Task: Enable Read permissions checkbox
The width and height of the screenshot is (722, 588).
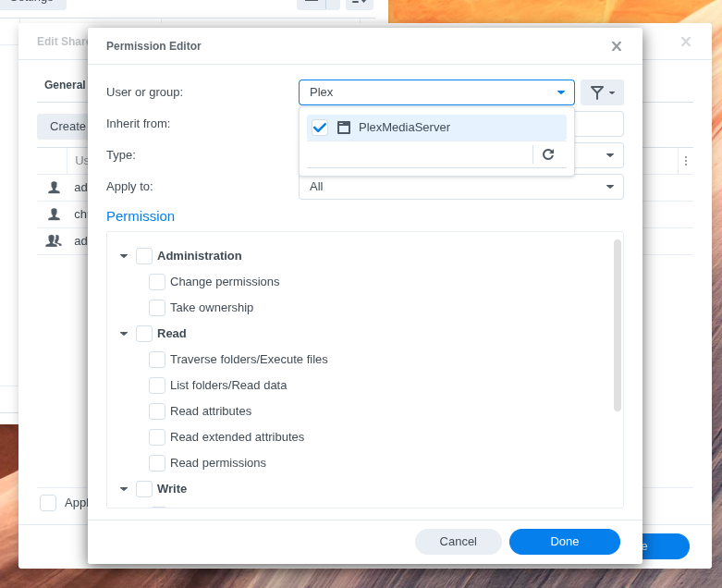Action: [157, 463]
